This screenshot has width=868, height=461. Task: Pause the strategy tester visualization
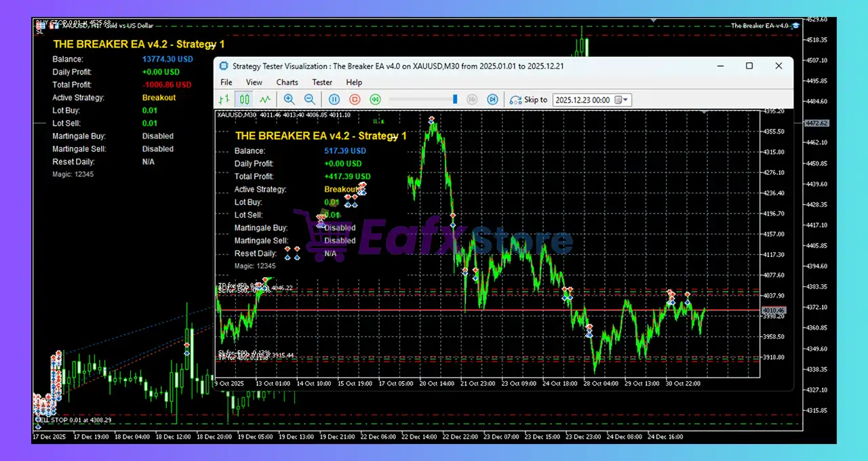point(334,100)
